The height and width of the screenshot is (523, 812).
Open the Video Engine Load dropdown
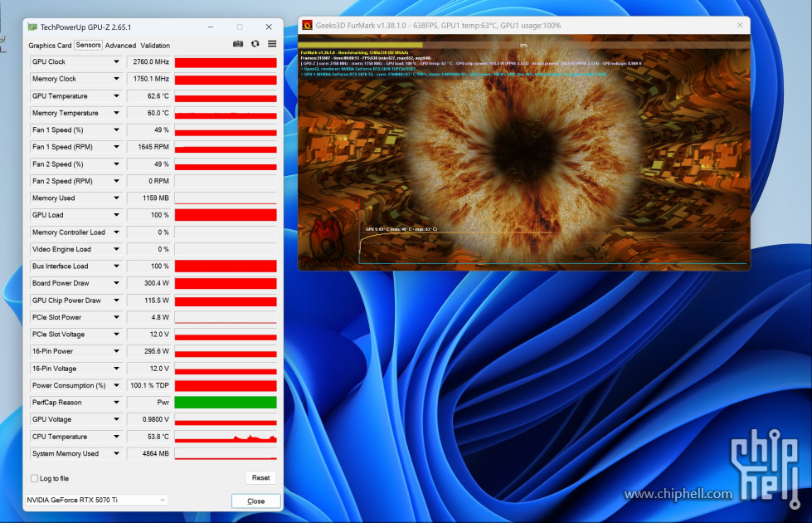(x=116, y=249)
